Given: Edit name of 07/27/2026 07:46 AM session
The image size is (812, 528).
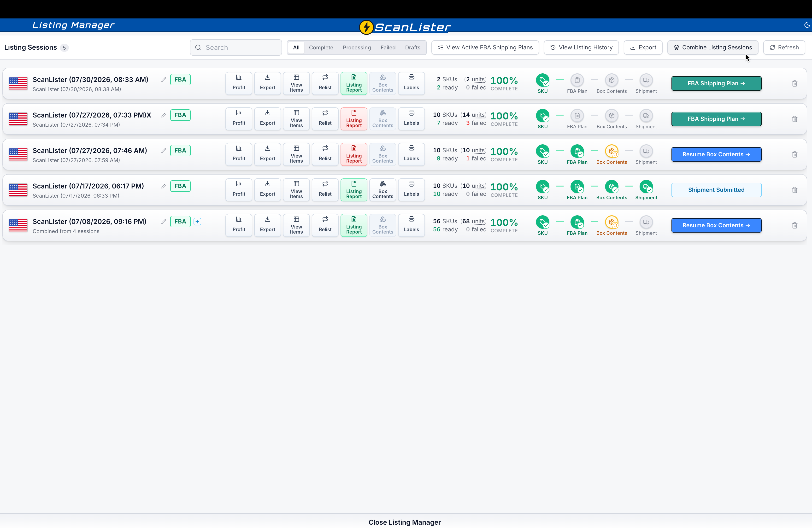Looking at the screenshot, I should pyautogui.click(x=164, y=150).
